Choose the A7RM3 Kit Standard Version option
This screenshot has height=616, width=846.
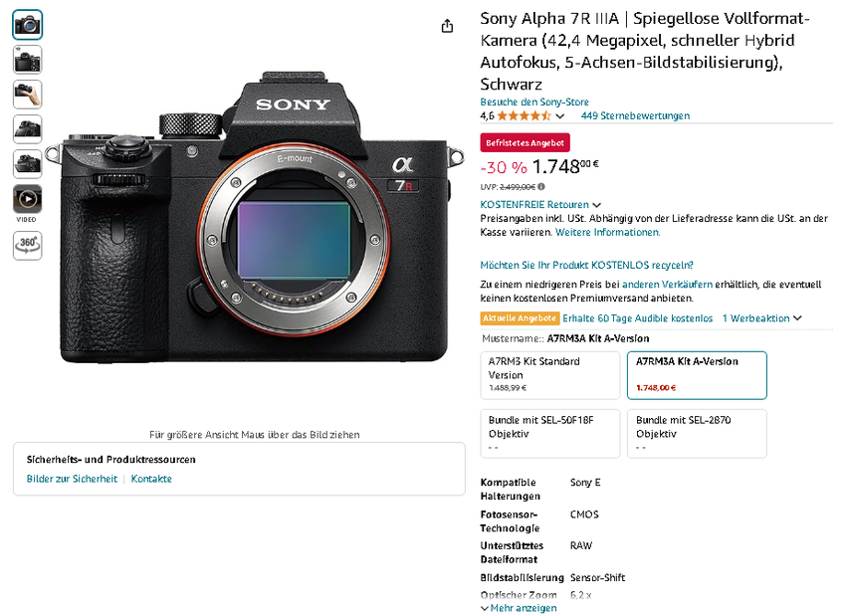point(549,374)
